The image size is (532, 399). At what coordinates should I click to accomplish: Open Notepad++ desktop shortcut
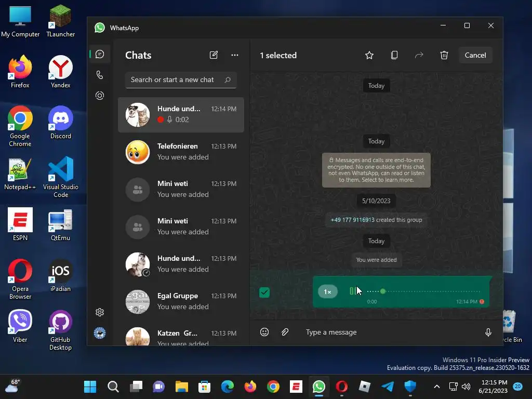[x=20, y=174]
